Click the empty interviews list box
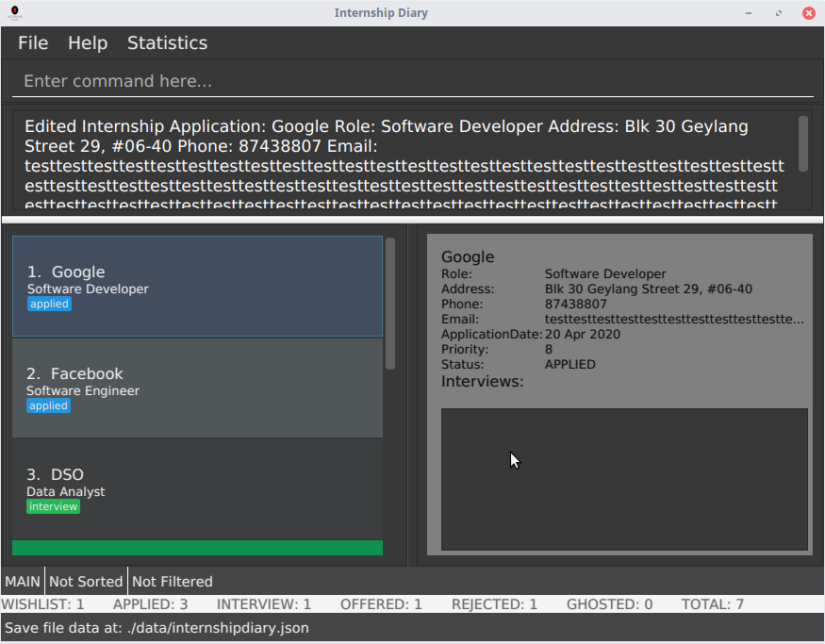Screen dimensions: 825x644 click(624, 479)
